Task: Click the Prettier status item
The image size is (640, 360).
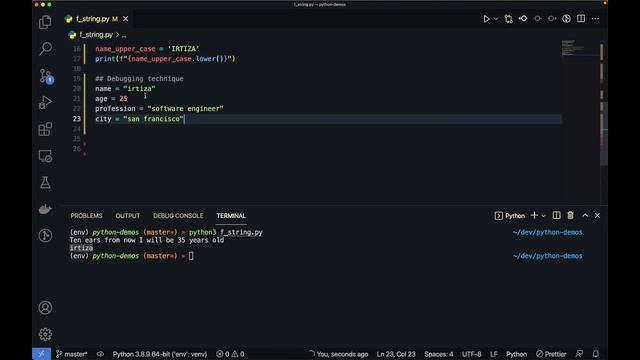Action: (551, 354)
